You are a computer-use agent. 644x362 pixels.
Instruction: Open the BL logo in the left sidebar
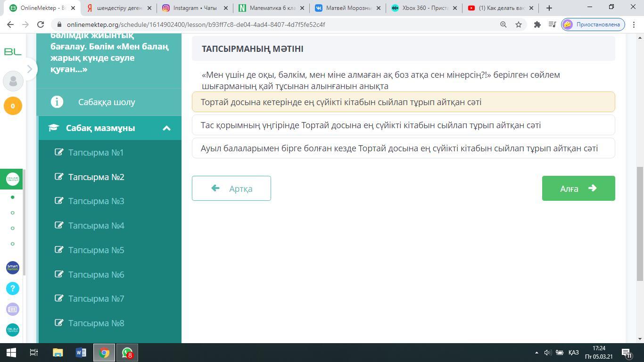(x=13, y=51)
